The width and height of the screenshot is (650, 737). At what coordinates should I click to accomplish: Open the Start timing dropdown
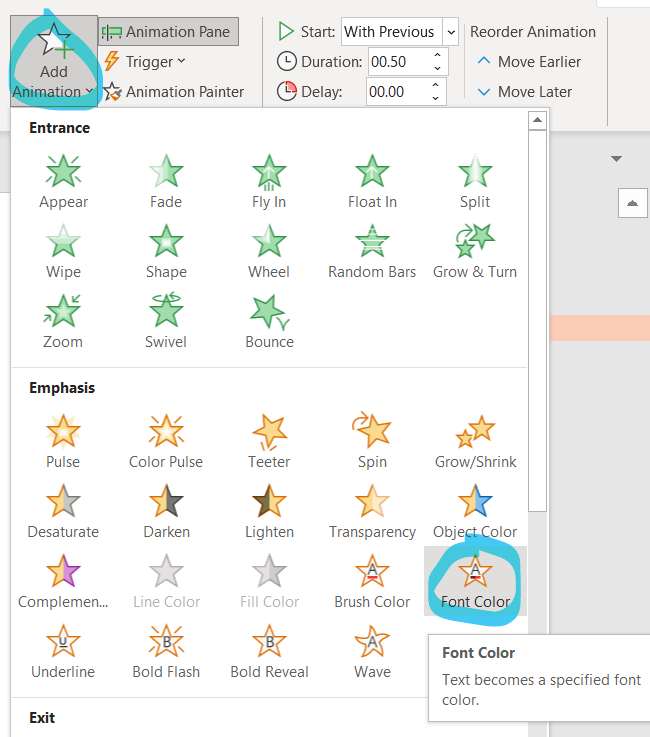click(x=450, y=32)
